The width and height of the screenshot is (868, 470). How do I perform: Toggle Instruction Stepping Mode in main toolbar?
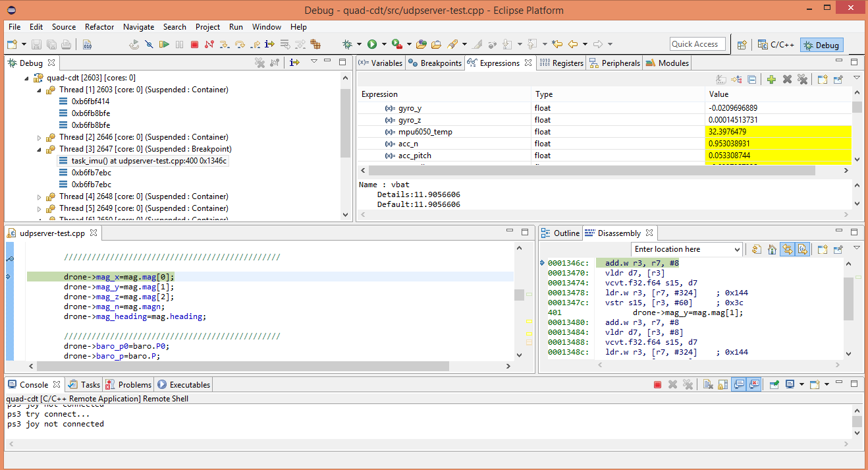[x=269, y=44]
